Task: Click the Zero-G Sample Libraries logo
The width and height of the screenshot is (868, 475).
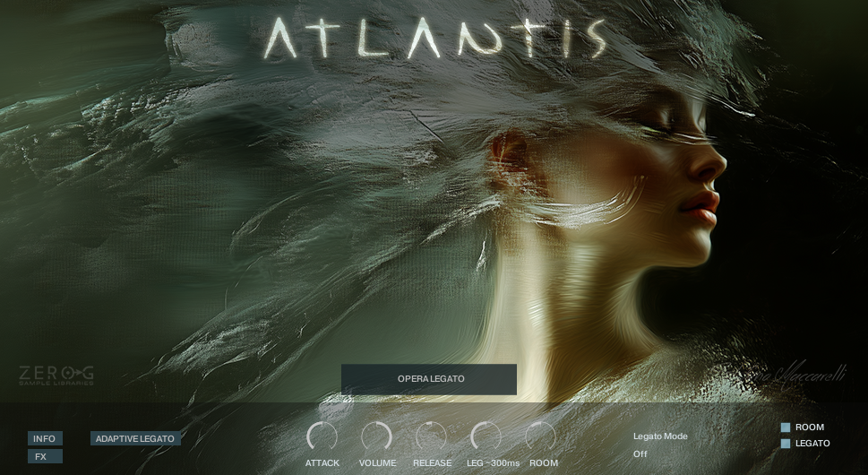Action: 56,375
